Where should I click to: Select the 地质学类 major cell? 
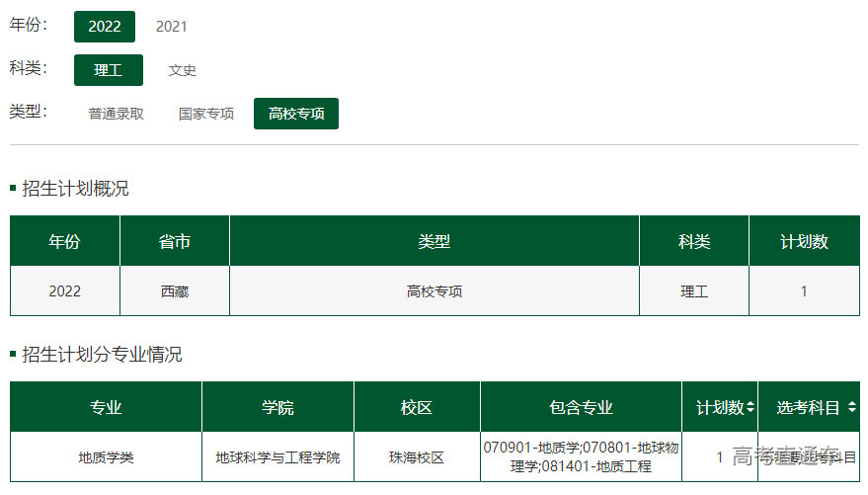(106, 457)
